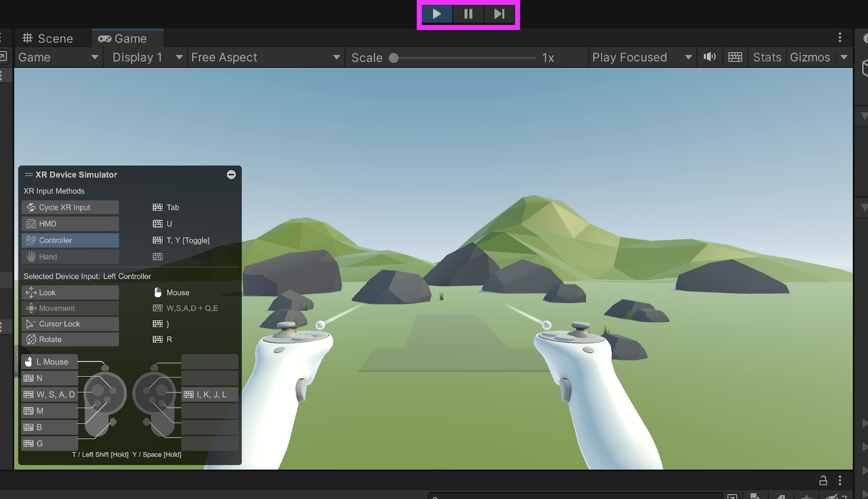Click the Rotate button in simulator panel

coord(71,340)
